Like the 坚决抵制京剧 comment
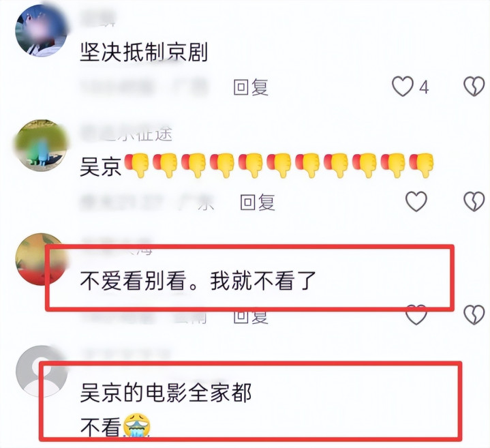 (403, 87)
